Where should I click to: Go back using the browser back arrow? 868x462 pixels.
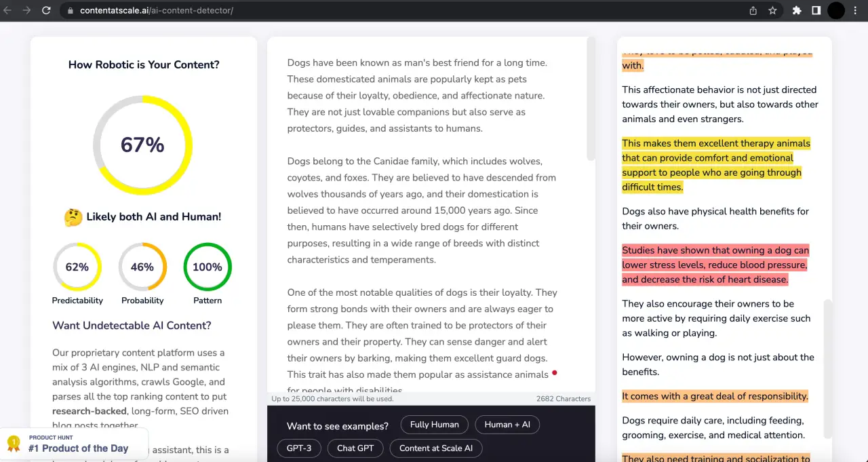(8, 10)
